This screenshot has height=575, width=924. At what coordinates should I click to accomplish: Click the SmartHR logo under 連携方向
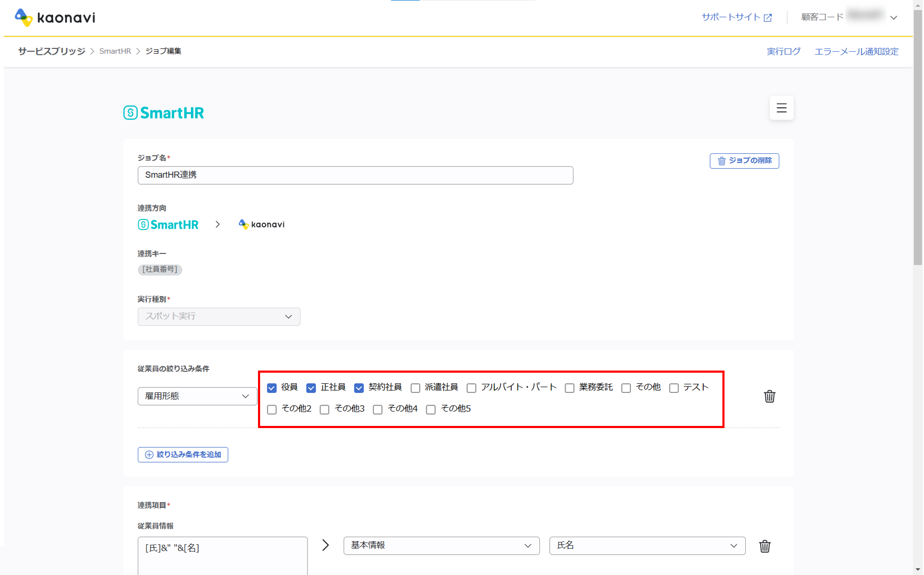[x=168, y=225]
